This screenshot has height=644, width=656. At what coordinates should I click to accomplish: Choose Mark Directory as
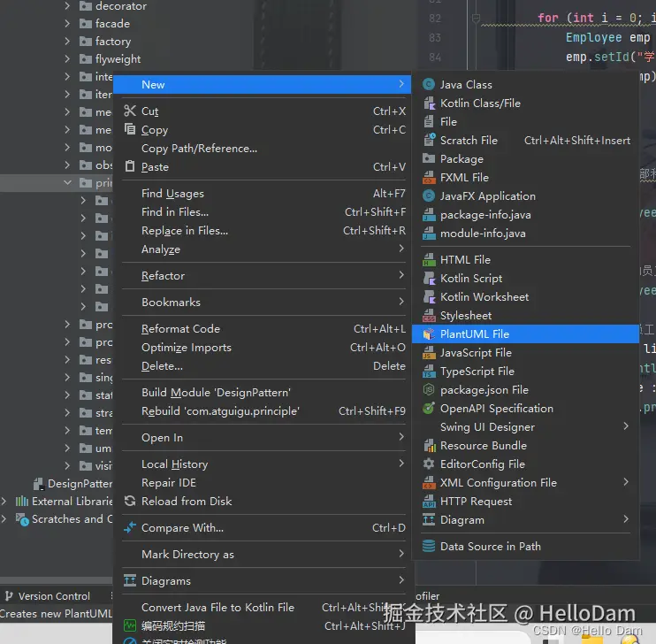click(x=264, y=555)
